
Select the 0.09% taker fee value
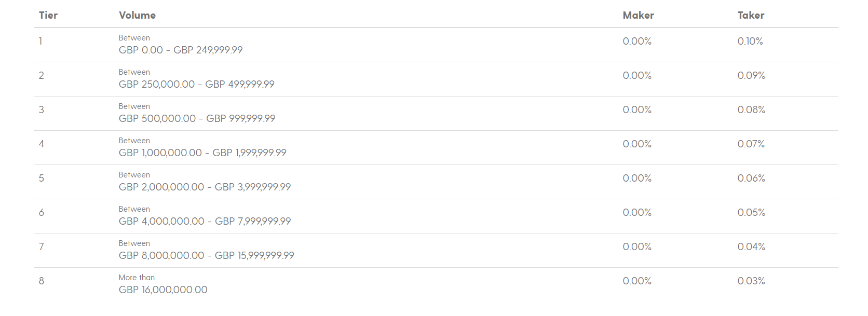point(751,75)
